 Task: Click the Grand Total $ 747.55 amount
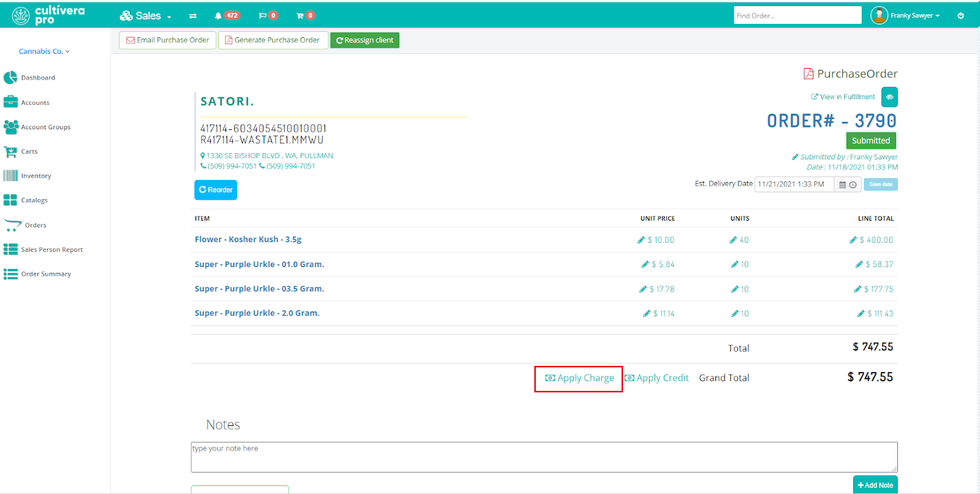(870, 378)
